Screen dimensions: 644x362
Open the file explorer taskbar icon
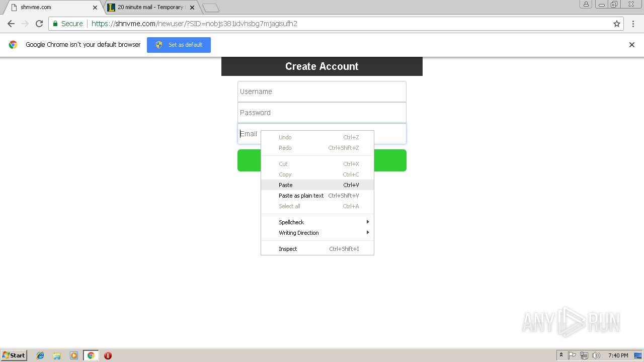[x=57, y=355]
